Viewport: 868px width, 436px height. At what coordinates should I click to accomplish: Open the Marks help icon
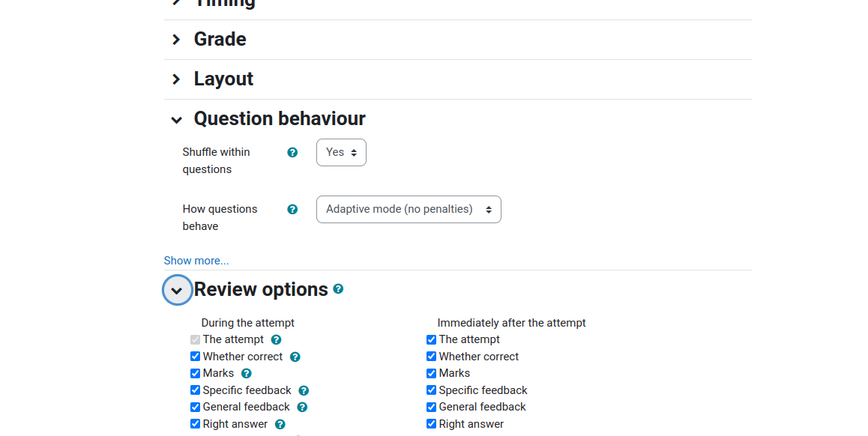pyautogui.click(x=247, y=374)
